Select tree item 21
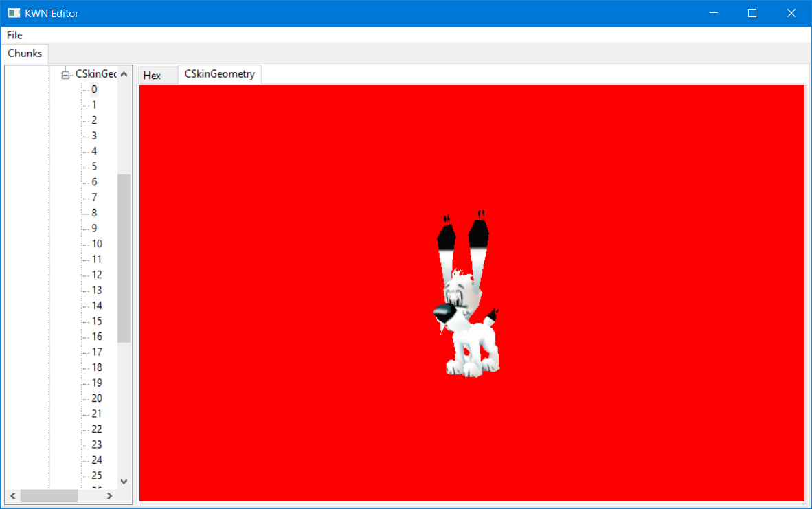Screen dimensions: 812x509 tap(97, 414)
